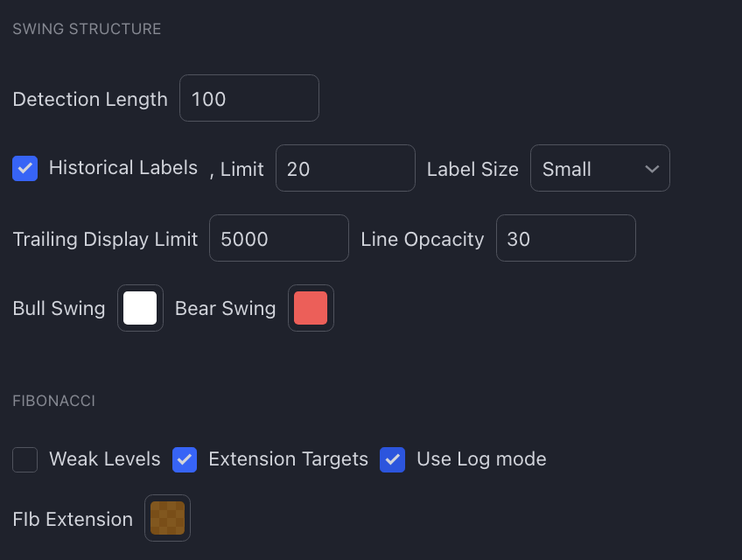Click the Detection Length input field
742x560 pixels.
248,99
